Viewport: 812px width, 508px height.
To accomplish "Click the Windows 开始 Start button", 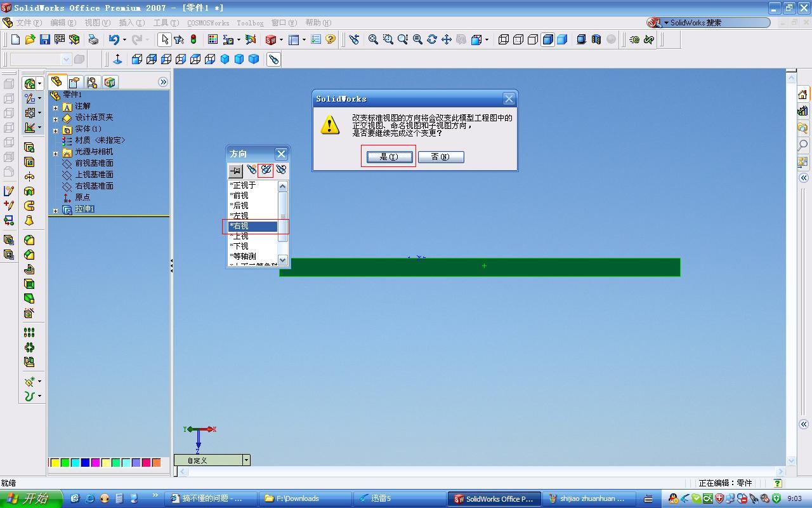I will point(31,498).
